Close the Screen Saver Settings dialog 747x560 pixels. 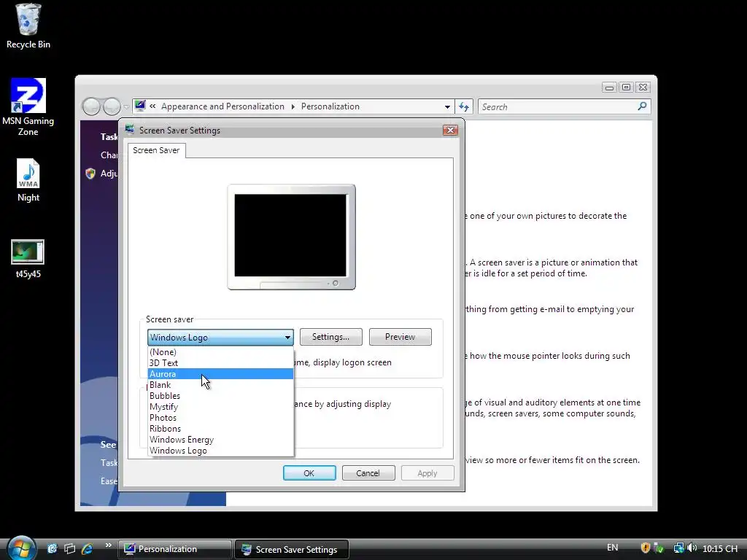[x=450, y=130]
